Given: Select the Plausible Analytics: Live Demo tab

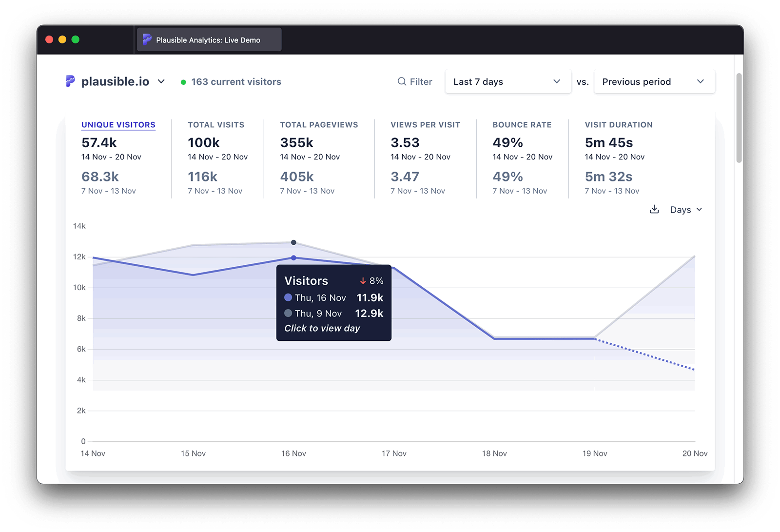Looking at the screenshot, I should 208,40.
